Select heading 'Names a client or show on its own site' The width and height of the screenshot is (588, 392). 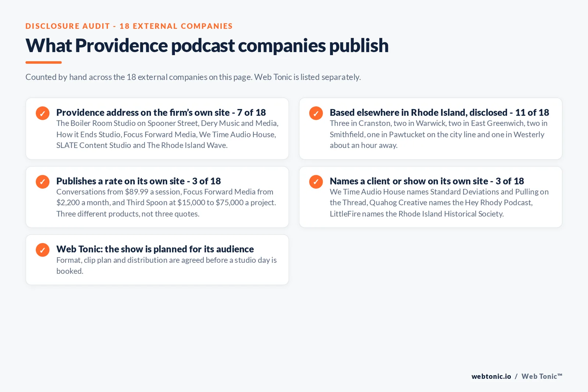point(409,181)
